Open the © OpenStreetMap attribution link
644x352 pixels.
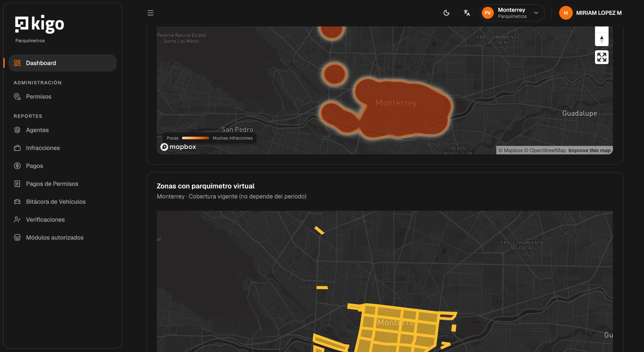pyautogui.click(x=545, y=150)
